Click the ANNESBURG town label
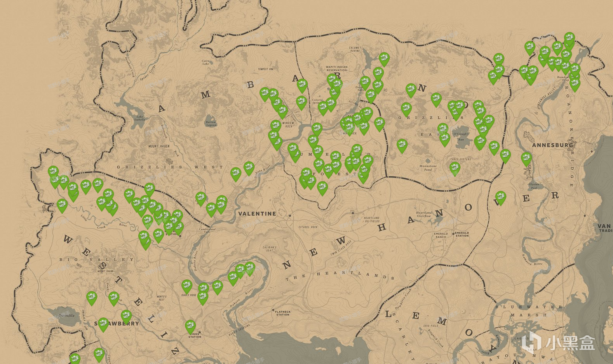This screenshot has height=364, width=613. (x=552, y=145)
